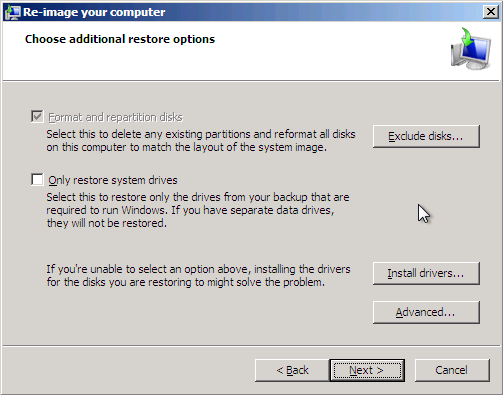Close the Re-image your computer window
Image resolution: width=503 pixels, height=395 pixels.
pos(491,12)
